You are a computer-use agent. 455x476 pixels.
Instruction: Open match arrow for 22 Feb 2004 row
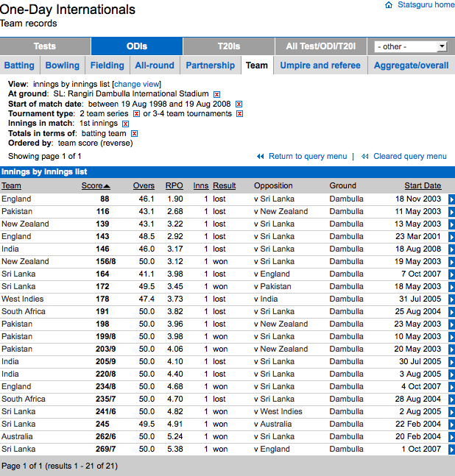point(451,425)
